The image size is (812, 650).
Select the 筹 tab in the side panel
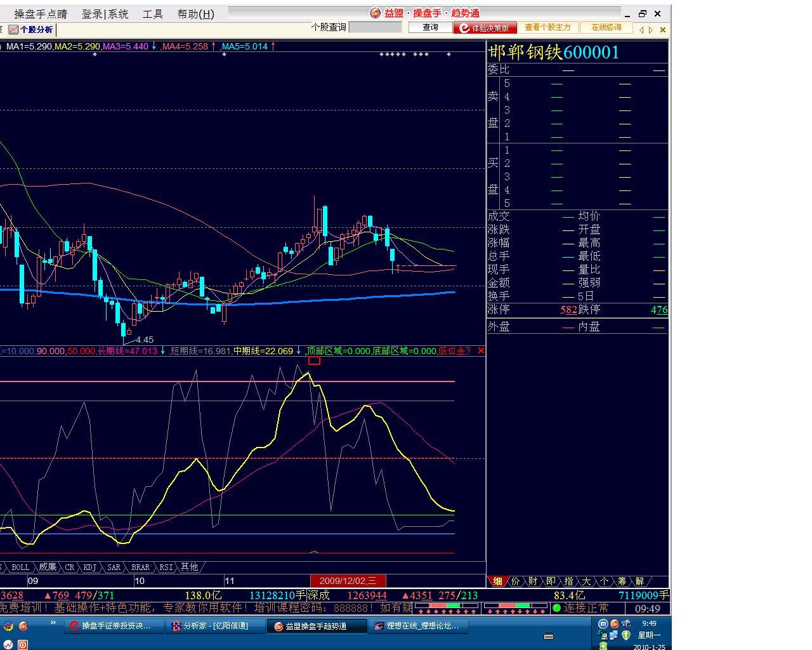622,581
